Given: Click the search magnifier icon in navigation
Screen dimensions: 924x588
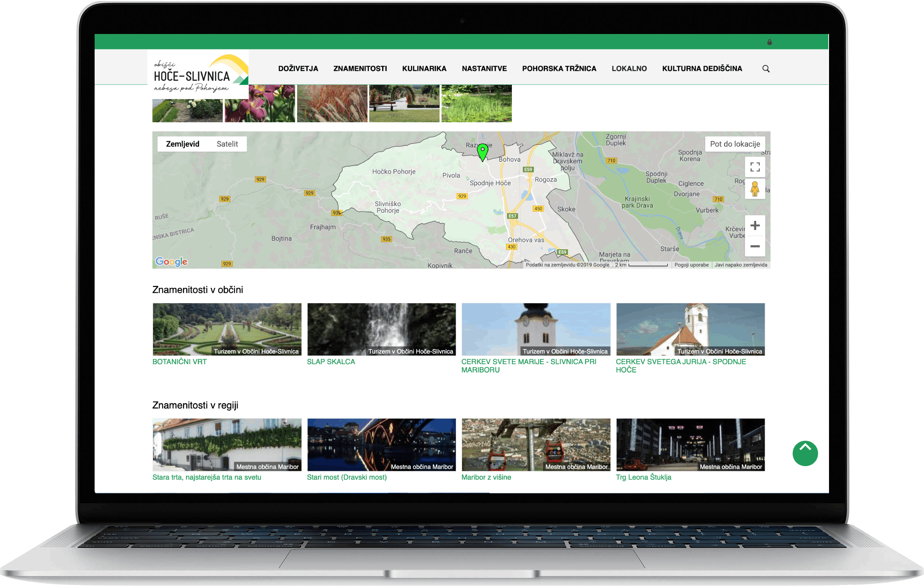Looking at the screenshot, I should coord(765,69).
